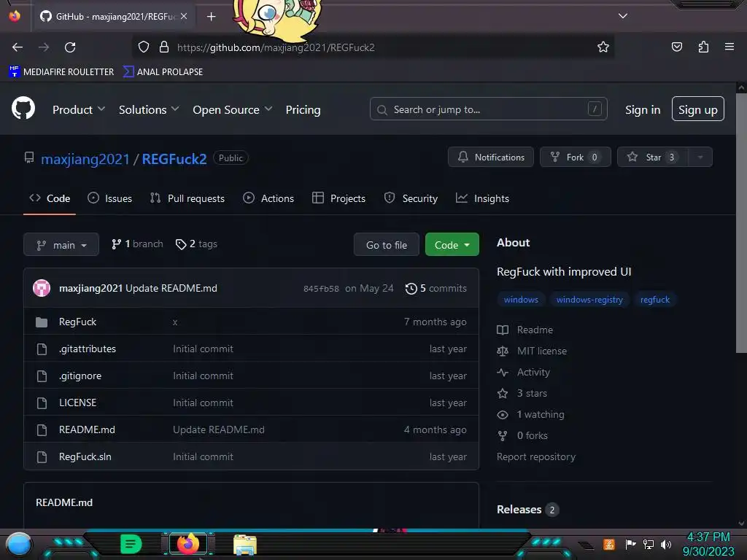
Task: Switch to the Actions tab
Action: click(x=268, y=198)
